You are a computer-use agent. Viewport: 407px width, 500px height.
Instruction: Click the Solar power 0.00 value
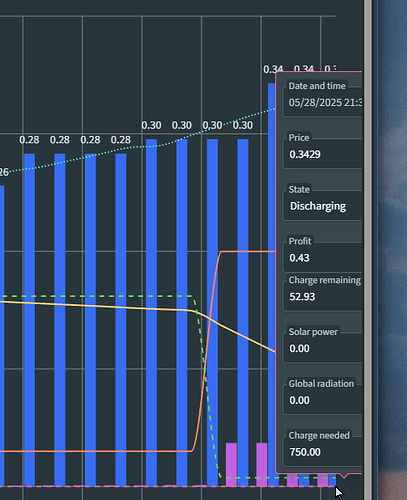[299, 349]
